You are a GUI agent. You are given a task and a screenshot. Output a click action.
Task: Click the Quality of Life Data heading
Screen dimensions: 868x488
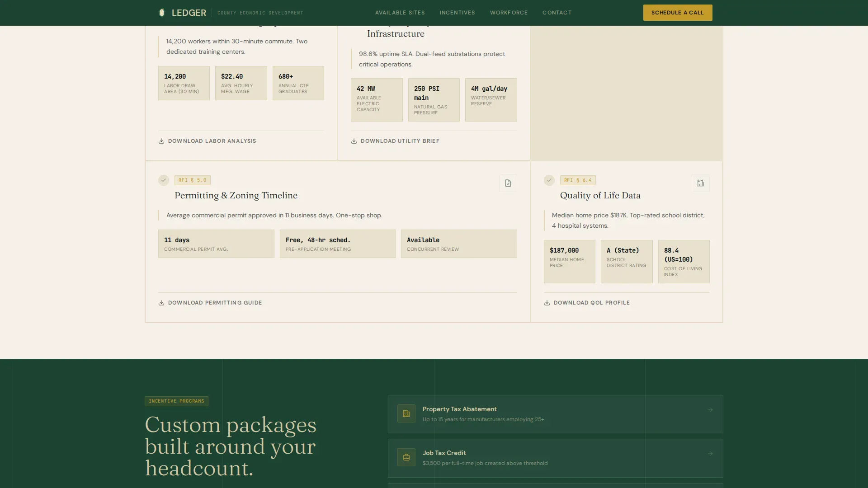(x=600, y=195)
